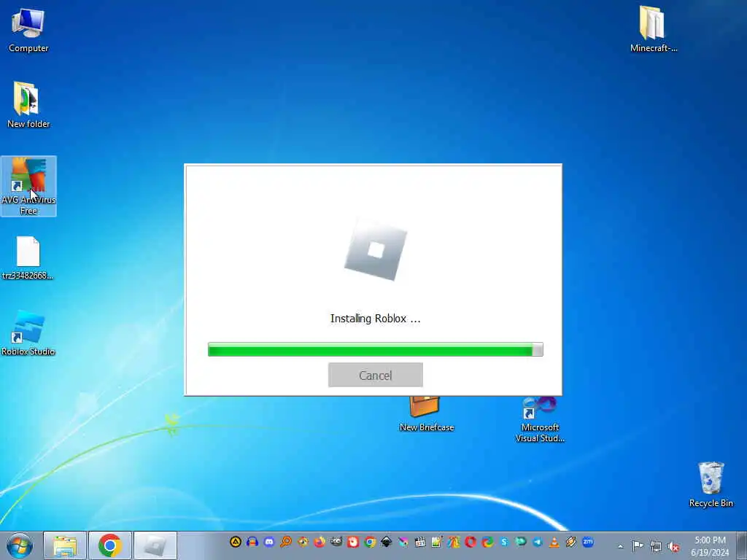Open the orange magnifier search icon
Screen dimensions: 747x560
click(x=286, y=542)
